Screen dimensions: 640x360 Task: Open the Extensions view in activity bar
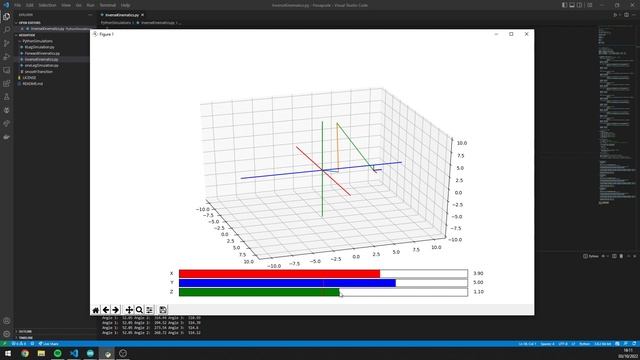[x=7, y=84]
